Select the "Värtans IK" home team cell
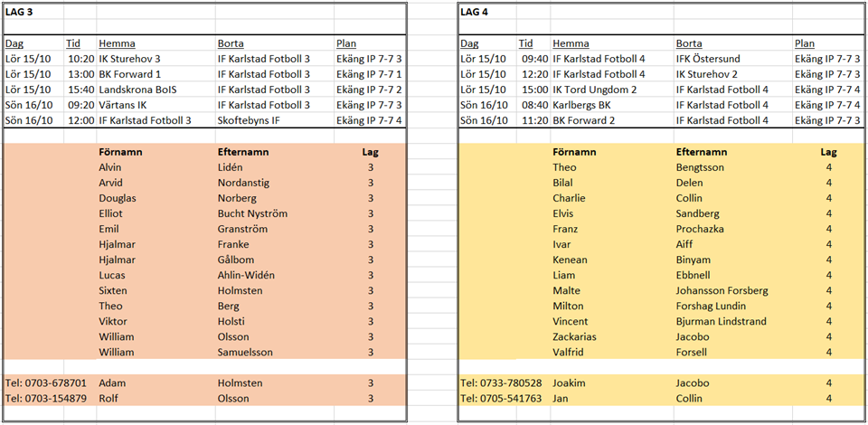 [125, 105]
